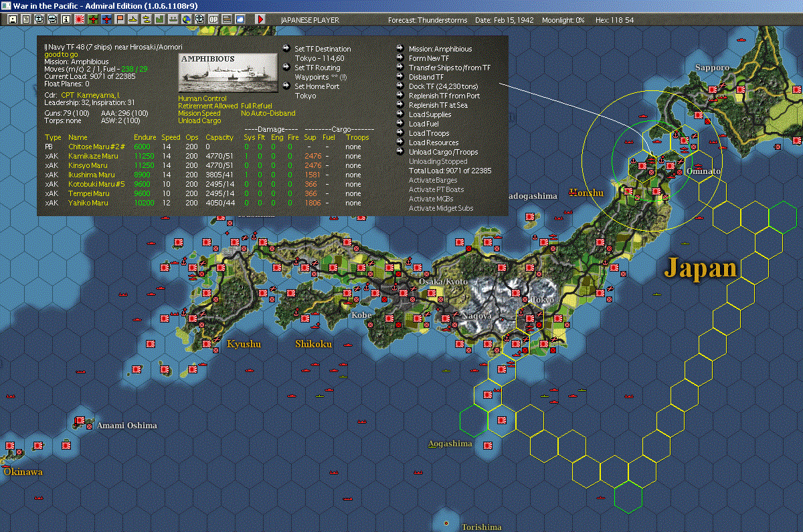
Task: Click the arrow next to Form New TF
Action: (x=400, y=58)
